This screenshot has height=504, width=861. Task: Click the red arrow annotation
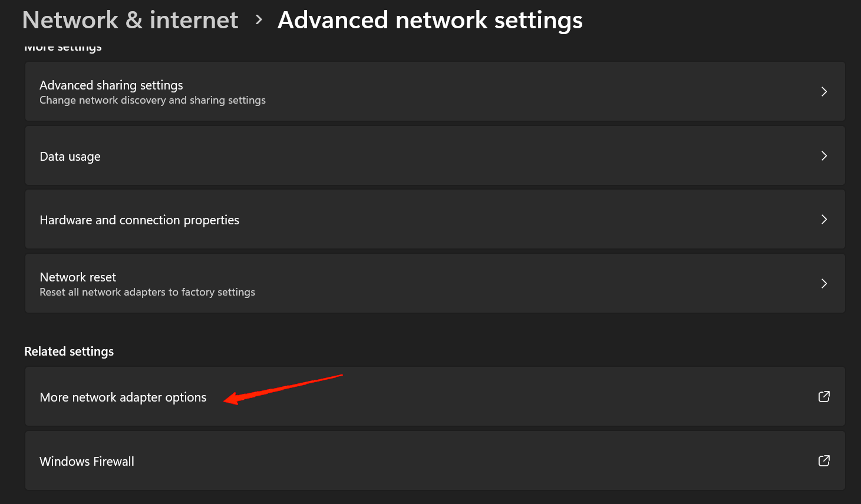(283, 389)
